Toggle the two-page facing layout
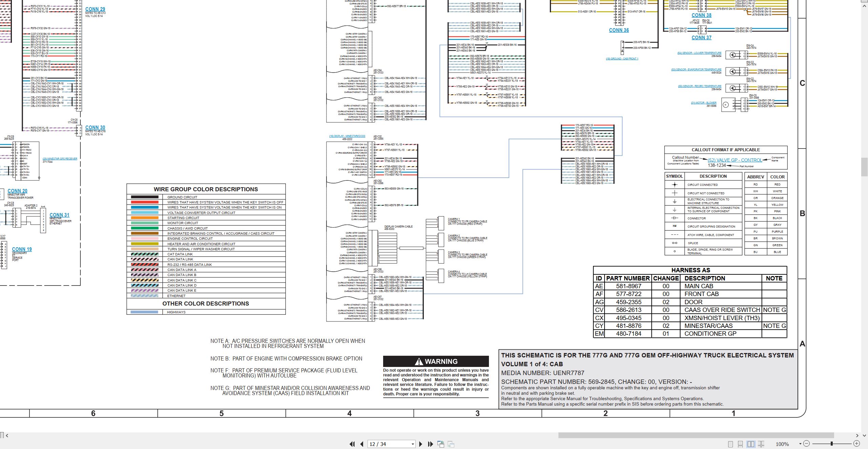 point(751,444)
